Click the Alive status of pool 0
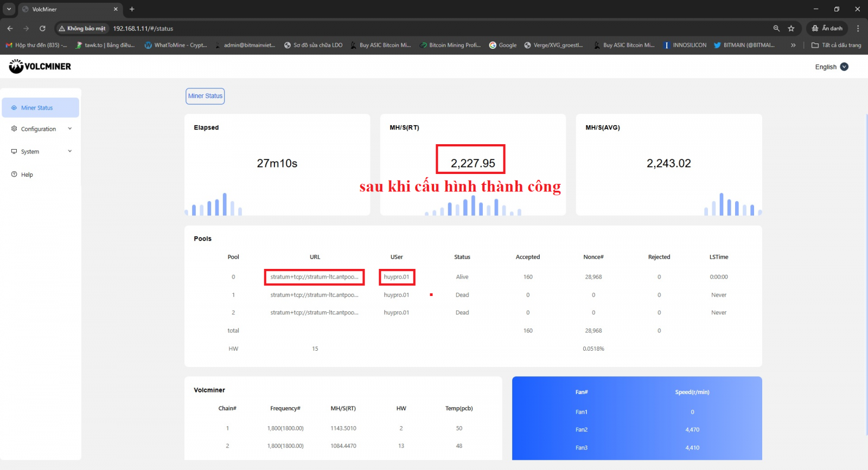The height and width of the screenshot is (470, 868). pyautogui.click(x=462, y=277)
